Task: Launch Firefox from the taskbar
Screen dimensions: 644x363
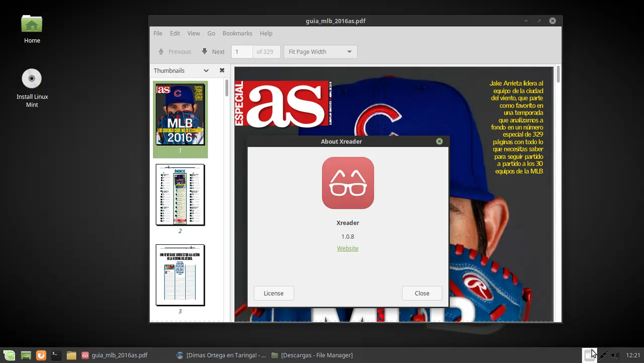Action: [41, 355]
